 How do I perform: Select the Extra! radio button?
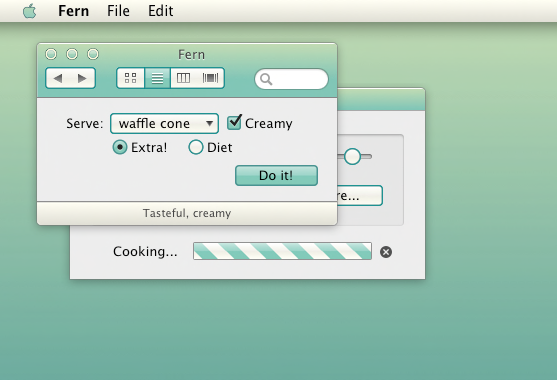[120, 147]
